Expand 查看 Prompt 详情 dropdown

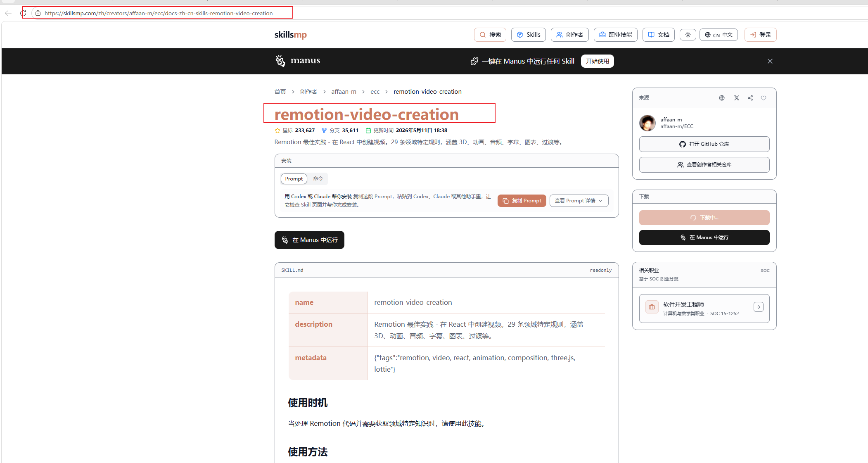[579, 201]
